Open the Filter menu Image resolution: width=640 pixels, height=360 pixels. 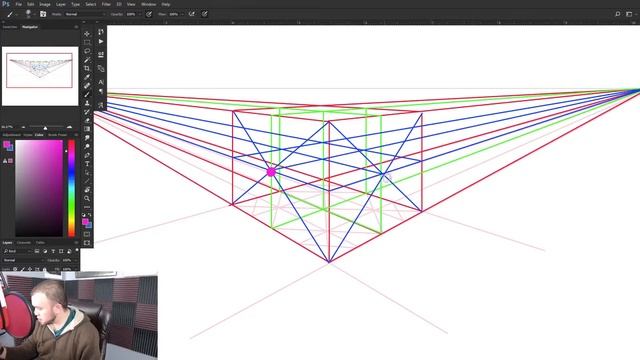106,4
